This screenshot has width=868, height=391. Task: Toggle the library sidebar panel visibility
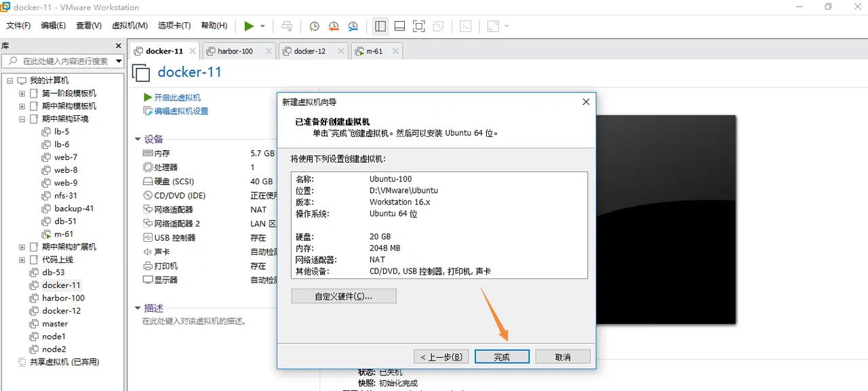pos(380,26)
